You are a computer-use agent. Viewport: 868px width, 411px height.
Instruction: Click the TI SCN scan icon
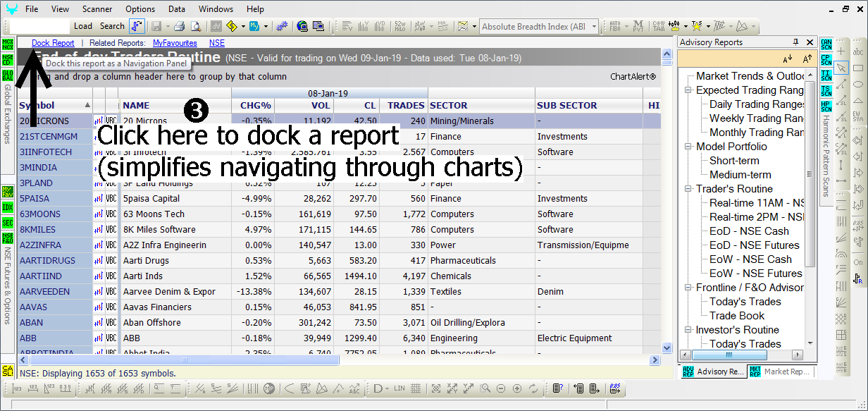click(826, 75)
